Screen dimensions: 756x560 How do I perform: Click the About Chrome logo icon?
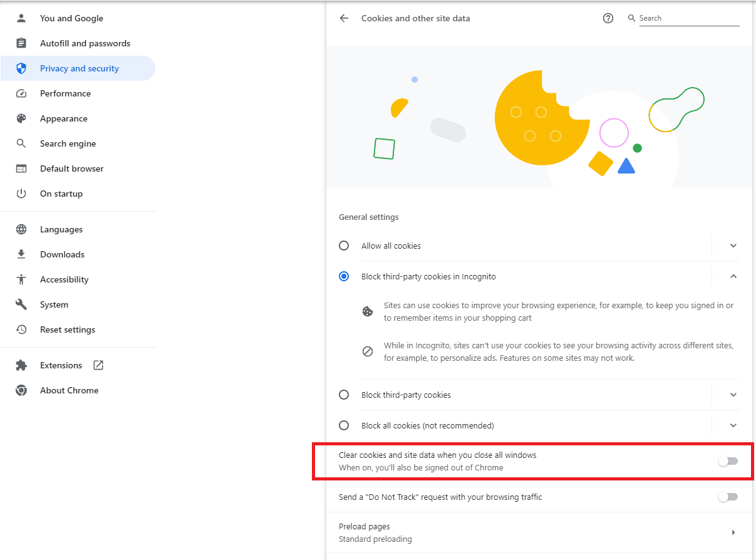pos(21,390)
